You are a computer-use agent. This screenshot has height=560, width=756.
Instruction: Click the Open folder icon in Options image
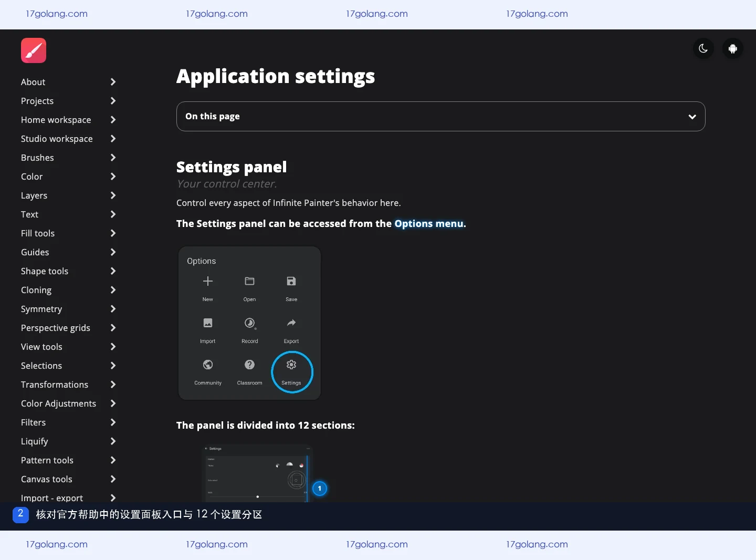(249, 281)
